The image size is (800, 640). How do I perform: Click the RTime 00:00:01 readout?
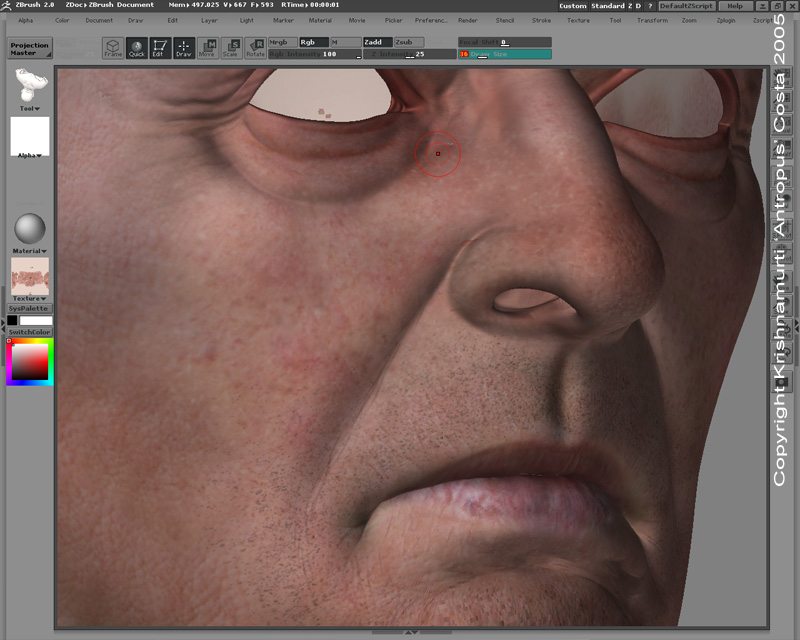click(310, 5)
